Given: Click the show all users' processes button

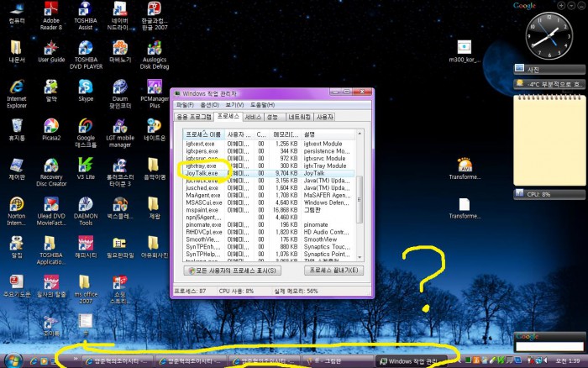Looking at the screenshot, I should click(x=231, y=271).
